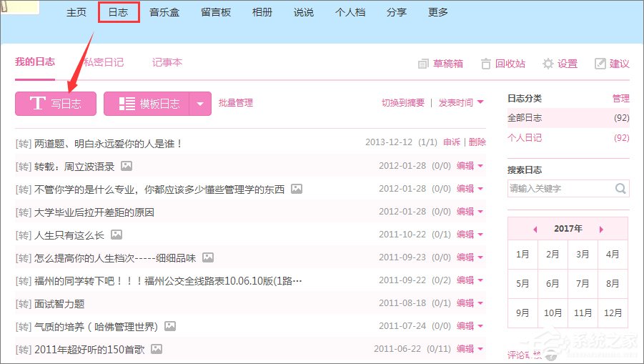
Task: Open the 说说 nav tab
Action: [x=304, y=12]
